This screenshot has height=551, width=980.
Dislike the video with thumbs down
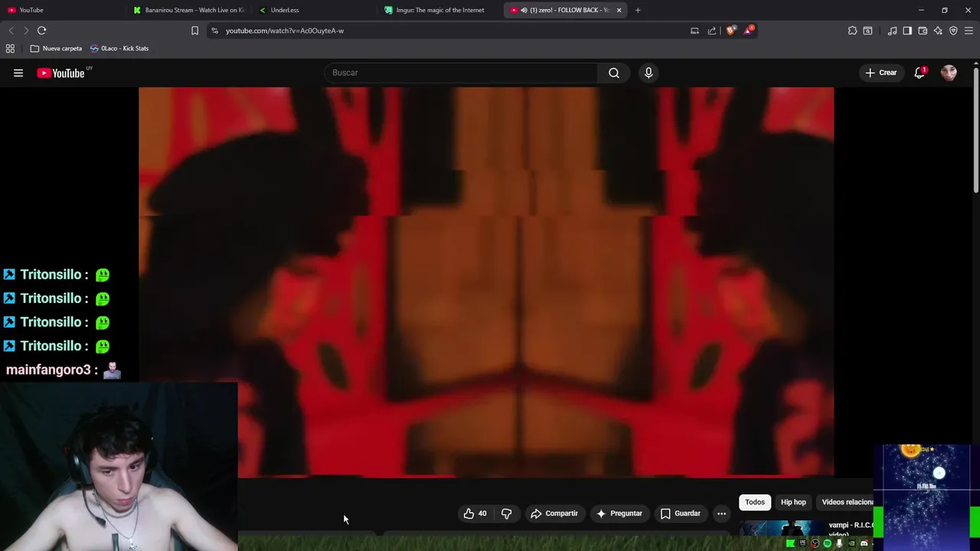[506, 514]
